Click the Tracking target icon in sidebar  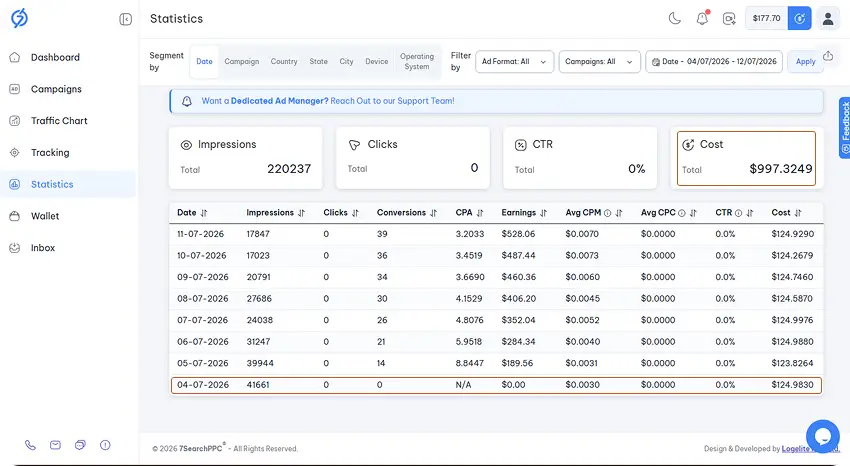pyautogui.click(x=15, y=153)
